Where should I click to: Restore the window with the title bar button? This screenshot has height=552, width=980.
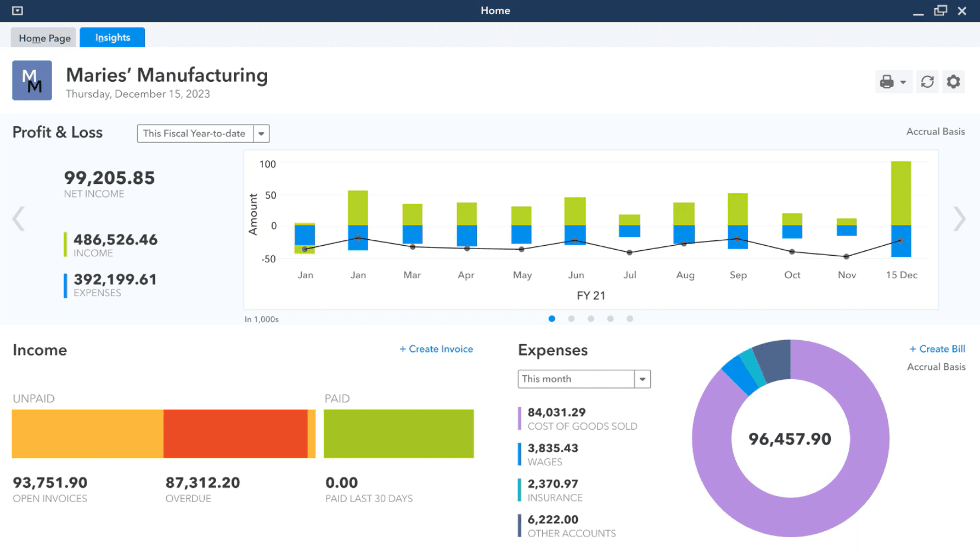coord(940,10)
